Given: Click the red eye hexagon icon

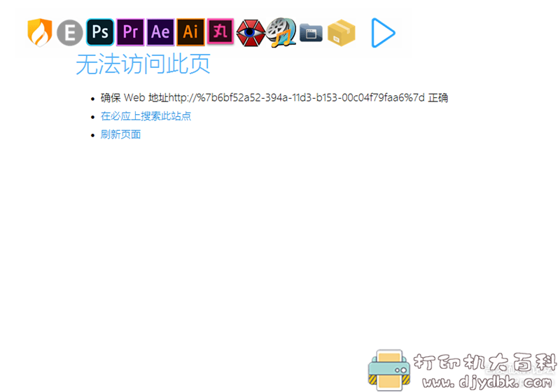Looking at the screenshot, I should [x=251, y=33].
